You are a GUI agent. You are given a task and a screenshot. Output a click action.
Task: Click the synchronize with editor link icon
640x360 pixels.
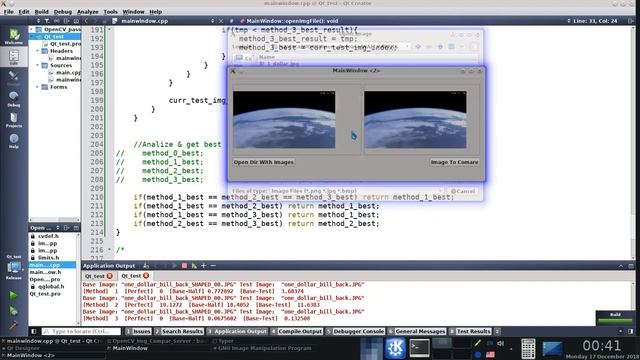click(x=57, y=21)
